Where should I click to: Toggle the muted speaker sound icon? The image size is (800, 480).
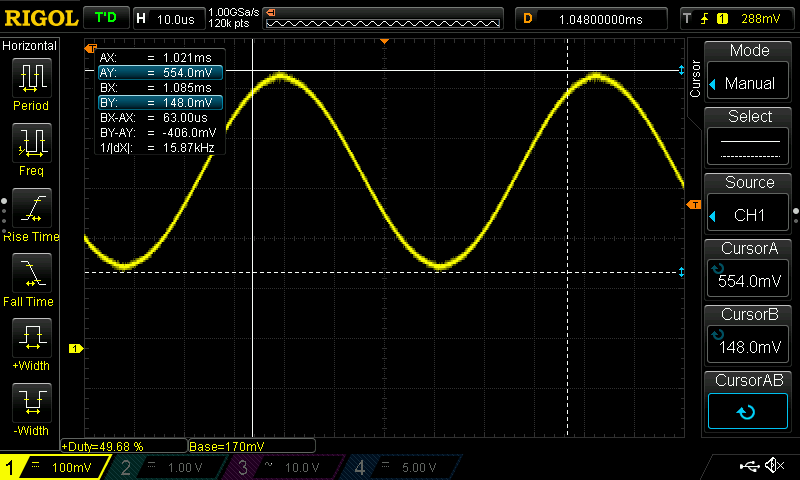click(775, 465)
